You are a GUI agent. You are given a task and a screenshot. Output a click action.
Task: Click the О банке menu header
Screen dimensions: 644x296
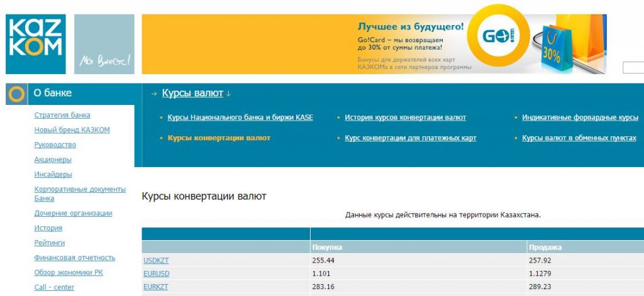(x=53, y=93)
